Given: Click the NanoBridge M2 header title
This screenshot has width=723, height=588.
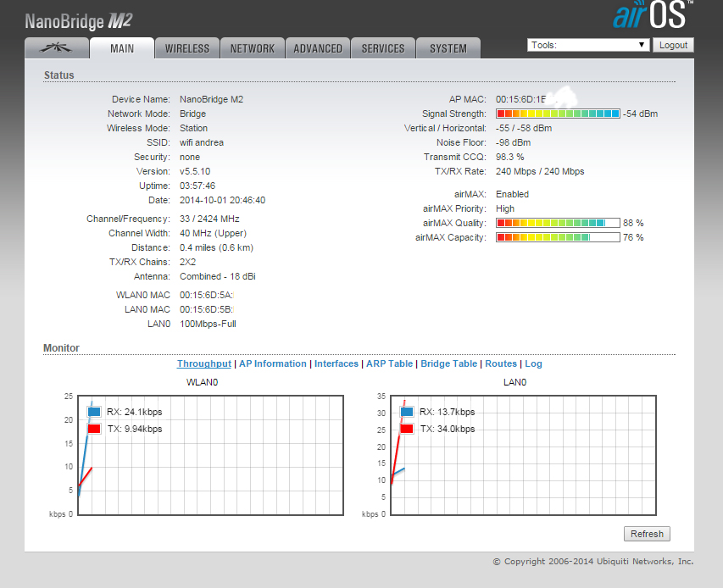Looking at the screenshot, I should tap(79, 21).
